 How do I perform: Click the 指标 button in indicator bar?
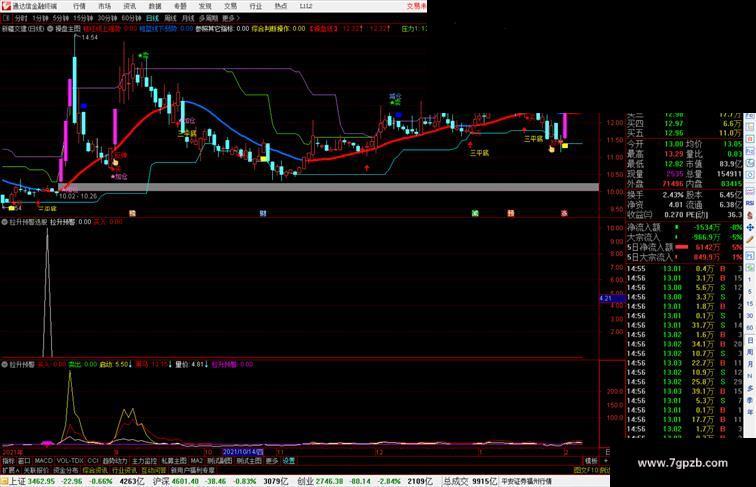tap(9, 461)
